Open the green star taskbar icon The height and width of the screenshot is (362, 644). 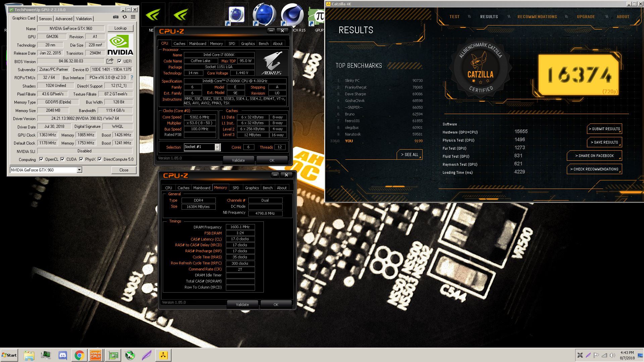(130, 355)
